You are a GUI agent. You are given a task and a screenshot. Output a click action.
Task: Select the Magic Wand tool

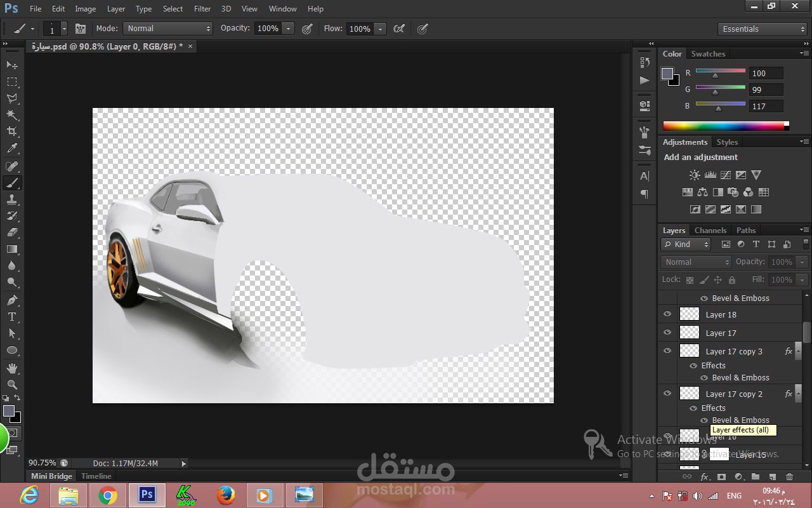(x=12, y=115)
